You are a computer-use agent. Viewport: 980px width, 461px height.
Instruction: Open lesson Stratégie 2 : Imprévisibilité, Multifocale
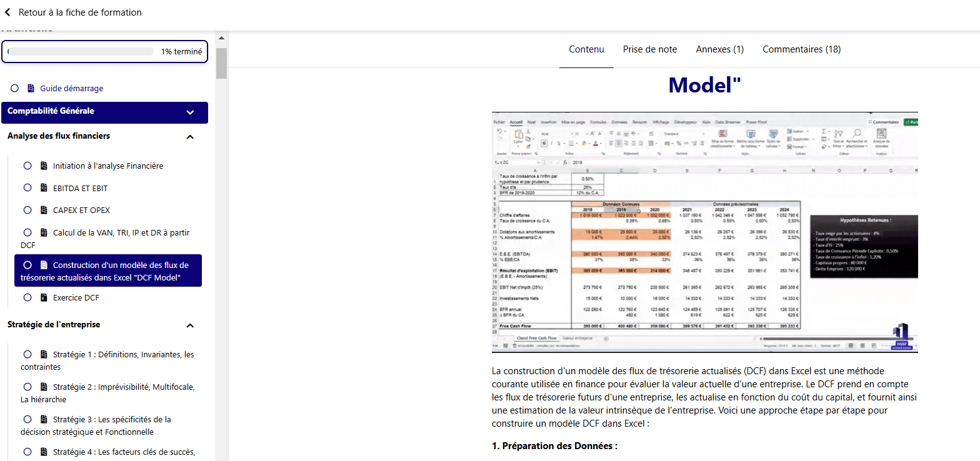coord(107,393)
